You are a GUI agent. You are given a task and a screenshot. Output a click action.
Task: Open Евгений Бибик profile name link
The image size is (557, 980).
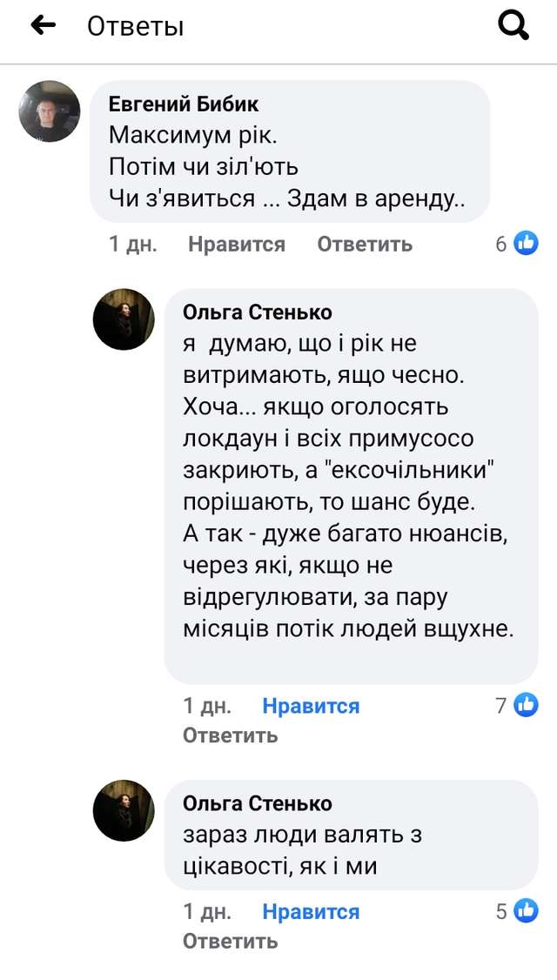(x=184, y=104)
